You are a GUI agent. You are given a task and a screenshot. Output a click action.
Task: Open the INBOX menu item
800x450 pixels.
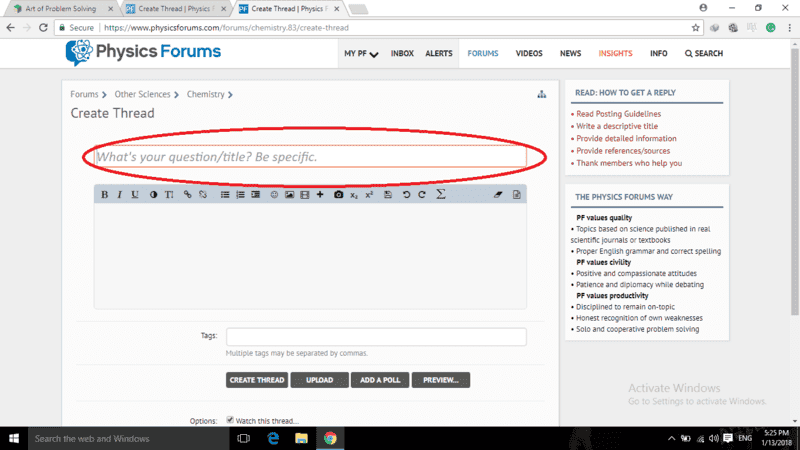click(x=402, y=54)
